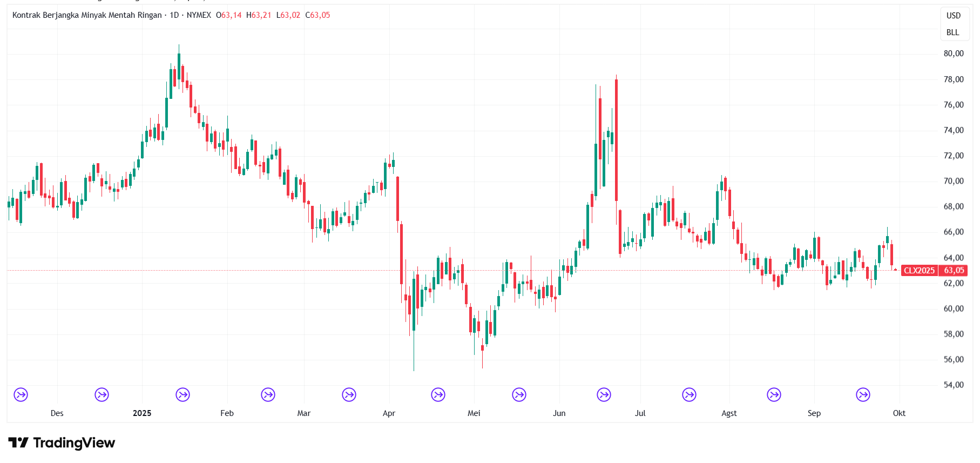Click the rollover icon between Mar and Apr
The height and width of the screenshot is (463, 980).
click(349, 395)
